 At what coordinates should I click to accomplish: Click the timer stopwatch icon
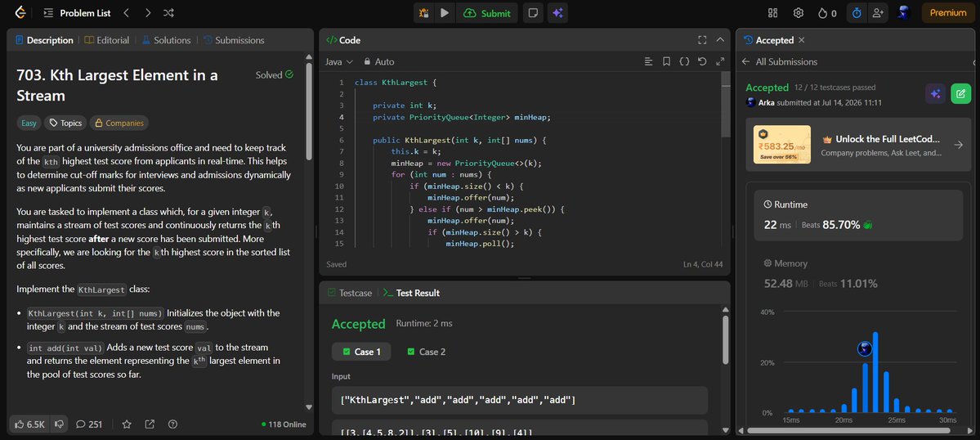click(x=857, y=12)
